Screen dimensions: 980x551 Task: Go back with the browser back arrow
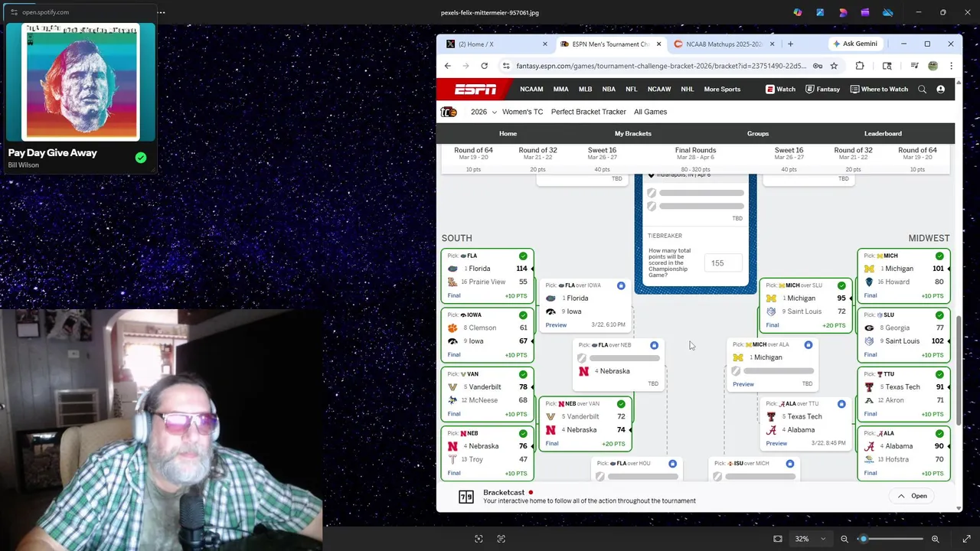pyautogui.click(x=448, y=66)
